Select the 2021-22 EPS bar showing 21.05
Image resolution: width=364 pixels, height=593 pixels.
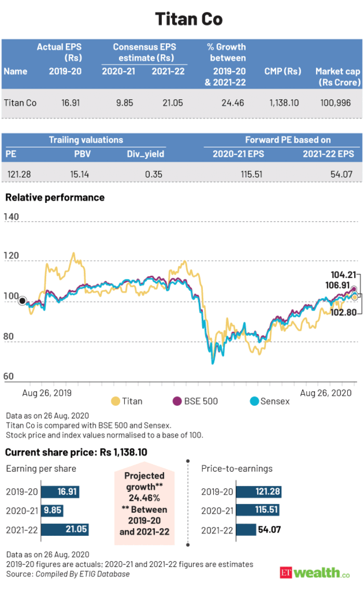[x=64, y=530]
